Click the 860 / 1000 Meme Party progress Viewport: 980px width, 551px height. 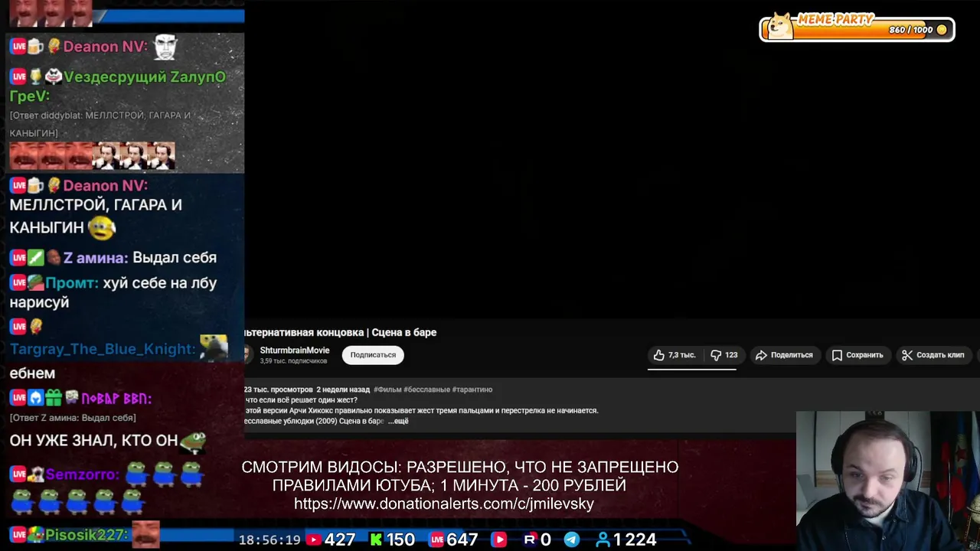point(911,30)
